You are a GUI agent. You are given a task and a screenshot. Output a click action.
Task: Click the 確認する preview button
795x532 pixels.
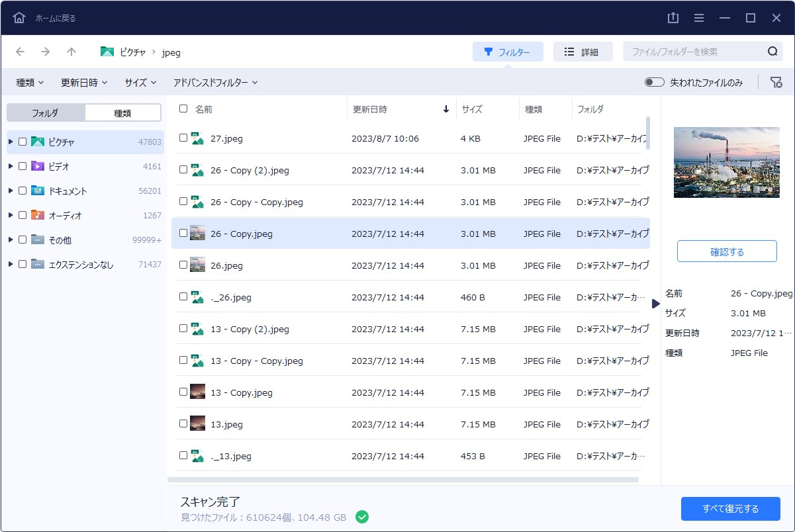coord(727,251)
